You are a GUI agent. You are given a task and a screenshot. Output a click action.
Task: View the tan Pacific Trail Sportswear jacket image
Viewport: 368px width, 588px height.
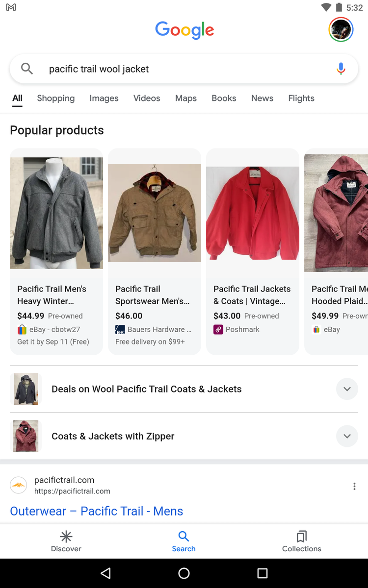[x=155, y=213]
